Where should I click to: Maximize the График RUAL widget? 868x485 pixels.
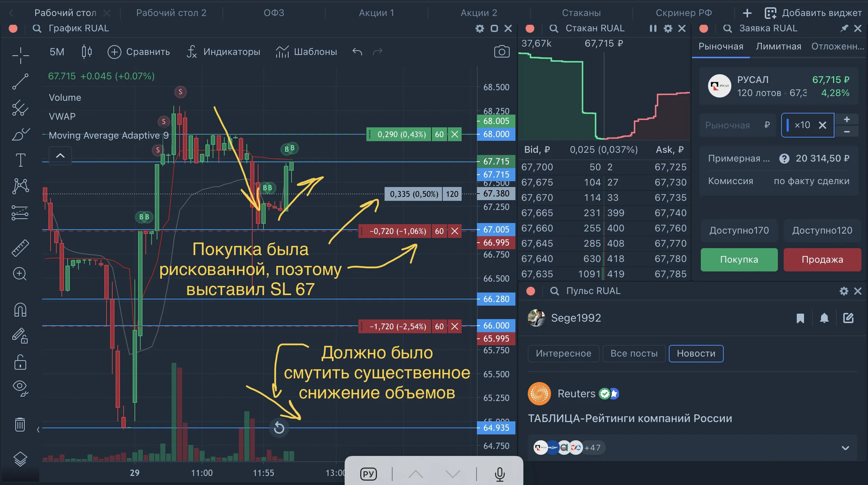[x=494, y=28]
